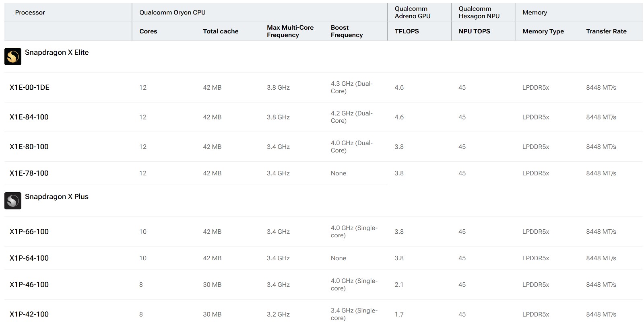The image size is (644, 327).
Task: Click TFLOPS 4.6 in X1E-84-100 row
Action: click(399, 117)
